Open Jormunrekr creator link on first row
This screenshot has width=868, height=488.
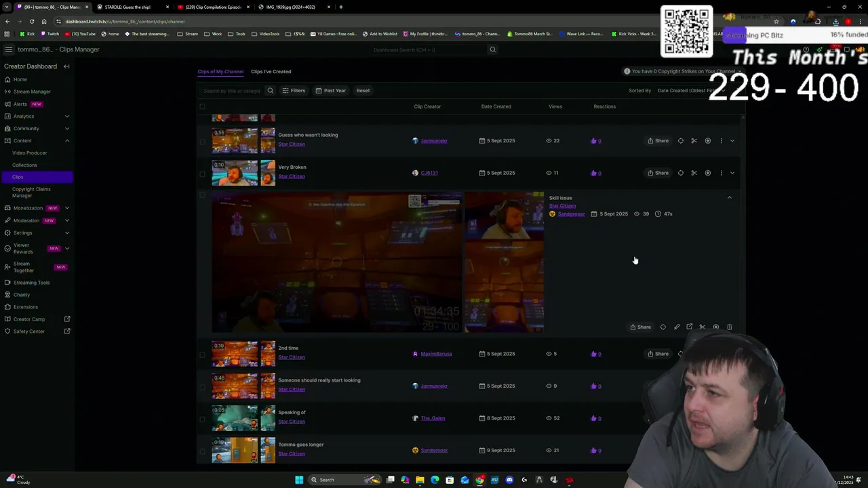coord(433,141)
